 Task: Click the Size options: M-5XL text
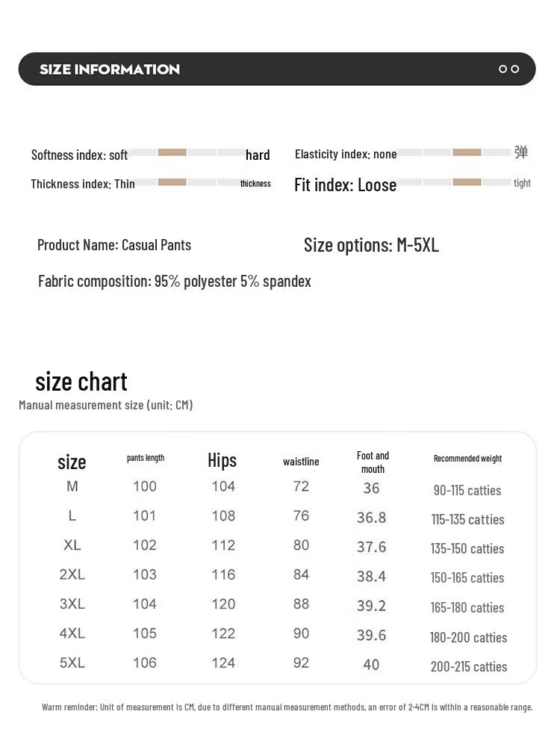coord(371,245)
